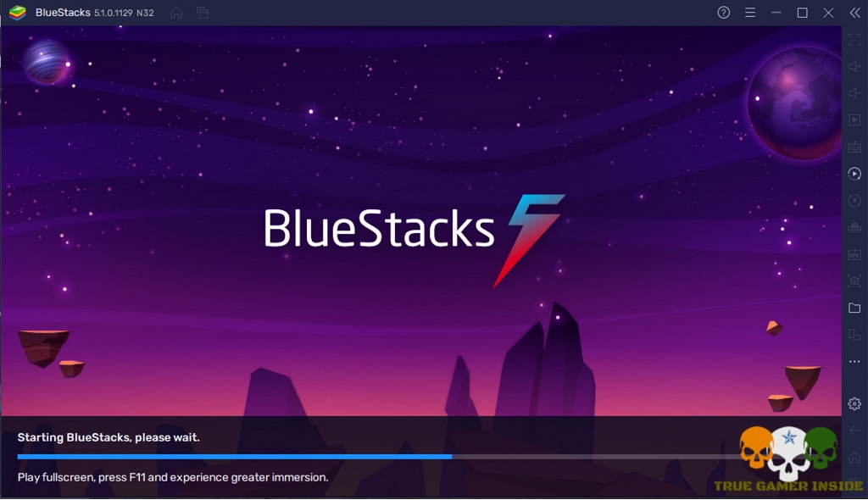The width and height of the screenshot is (868, 500).
Task: Increase volume using the sidebar icon
Action: coord(854,65)
